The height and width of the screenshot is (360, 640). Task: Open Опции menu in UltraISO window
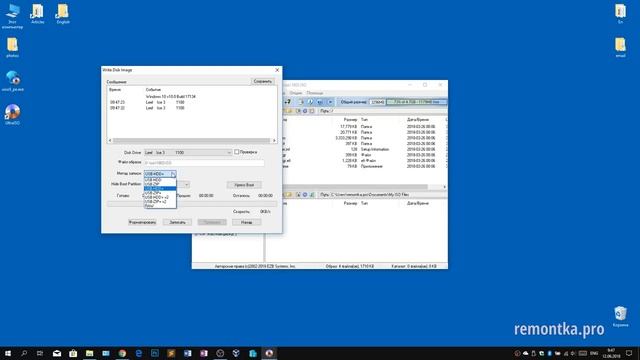pyautogui.click(x=296, y=93)
